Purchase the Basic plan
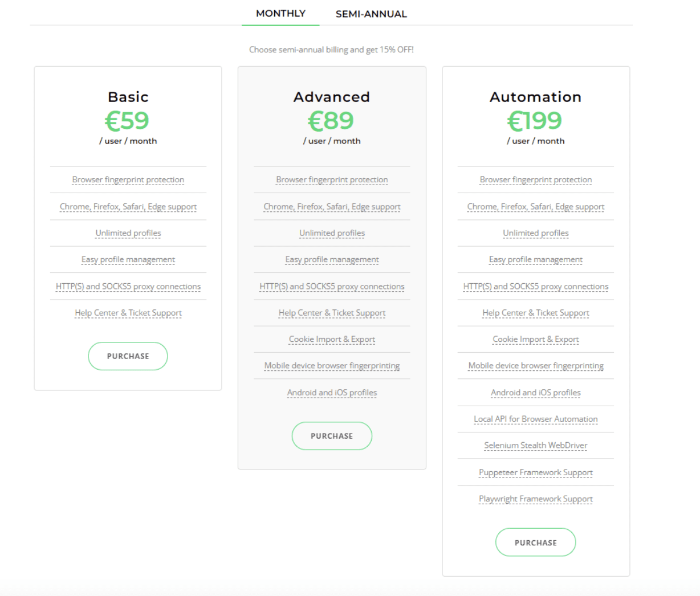Screen dimensions: 700x596 (x=128, y=356)
